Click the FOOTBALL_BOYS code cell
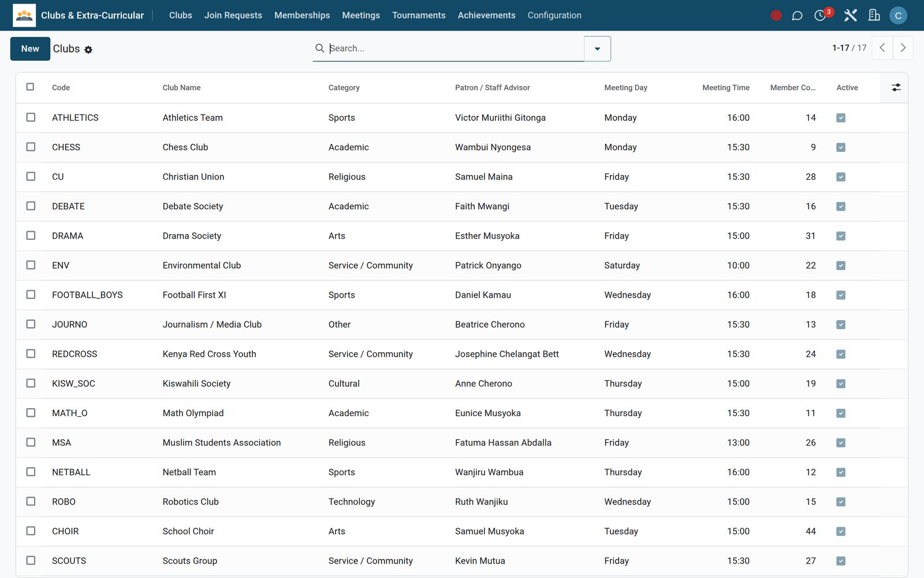The height and width of the screenshot is (578, 924). [x=87, y=295]
